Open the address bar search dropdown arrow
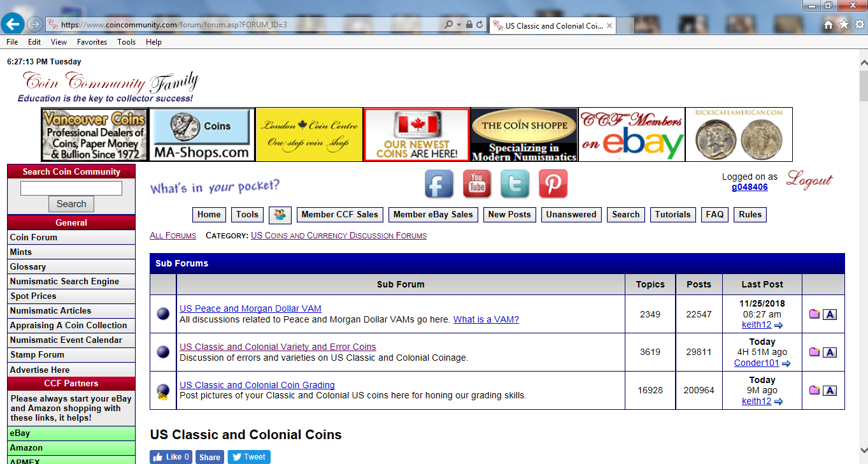 459,25
